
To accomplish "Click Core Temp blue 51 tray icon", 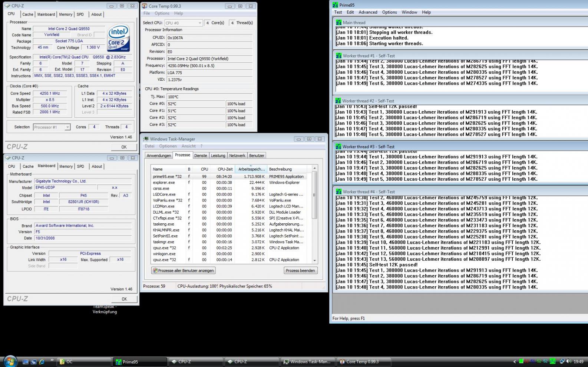I will pos(533,361).
